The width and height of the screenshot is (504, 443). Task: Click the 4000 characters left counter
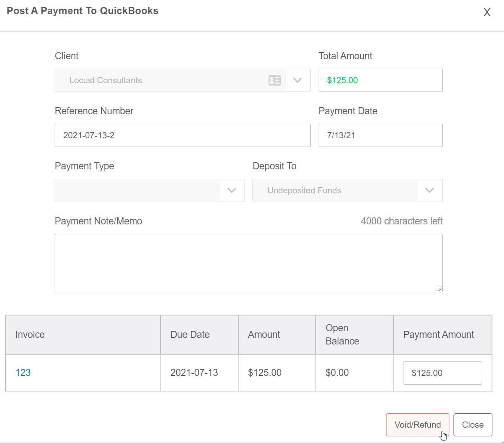coord(401,221)
